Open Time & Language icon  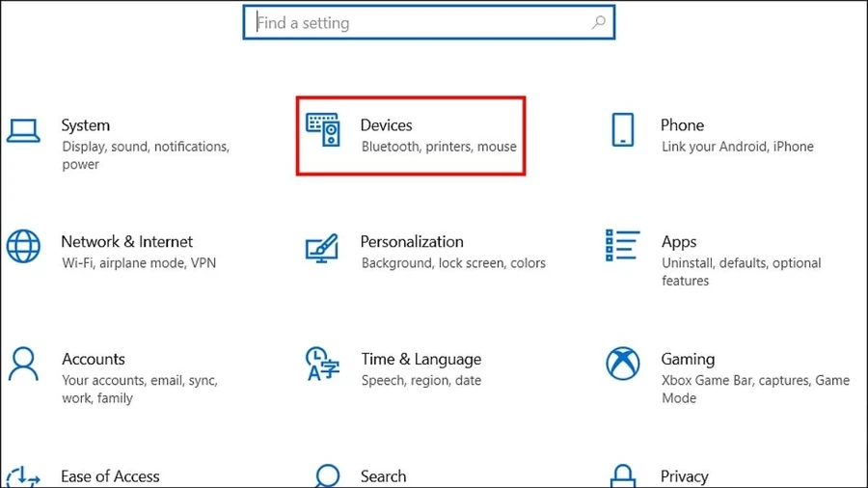(x=322, y=364)
